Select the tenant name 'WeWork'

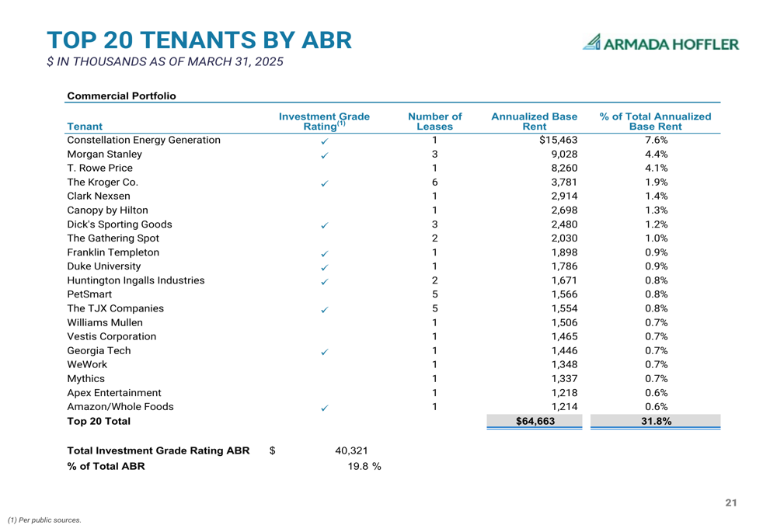pyautogui.click(x=87, y=364)
